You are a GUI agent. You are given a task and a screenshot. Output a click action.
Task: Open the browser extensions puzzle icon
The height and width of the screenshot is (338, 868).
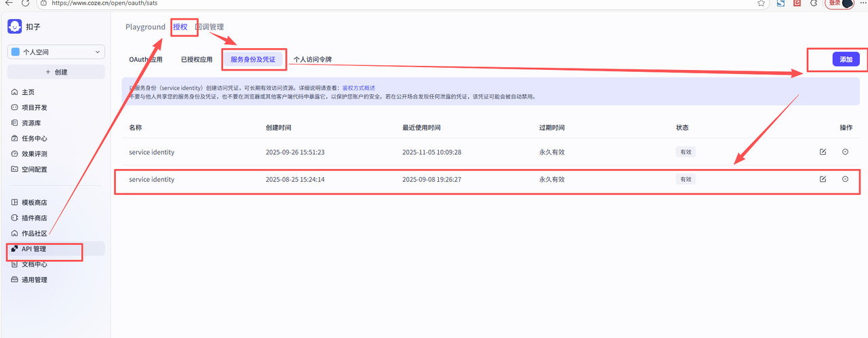814,3
